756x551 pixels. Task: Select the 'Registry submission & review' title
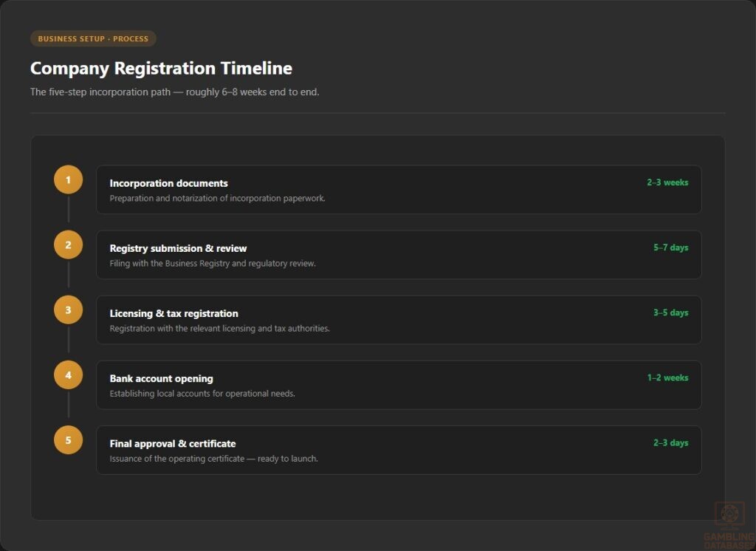tap(178, 248)
